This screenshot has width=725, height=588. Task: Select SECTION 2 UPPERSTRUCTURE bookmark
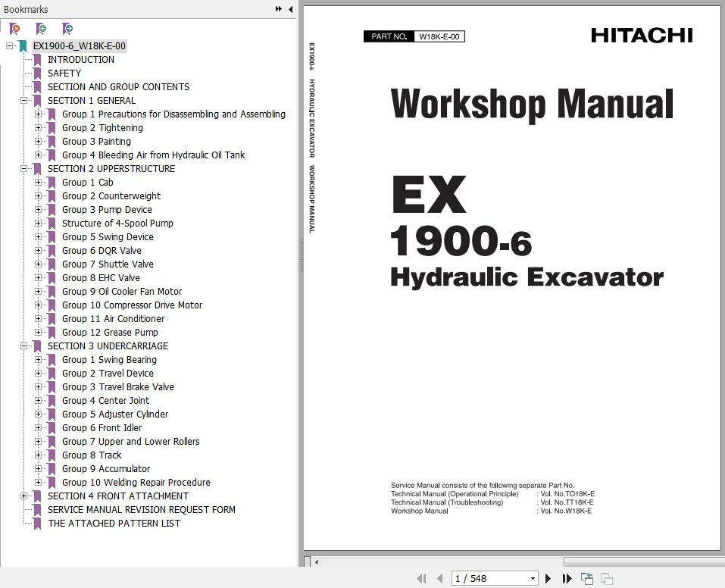tap(111, 169)
